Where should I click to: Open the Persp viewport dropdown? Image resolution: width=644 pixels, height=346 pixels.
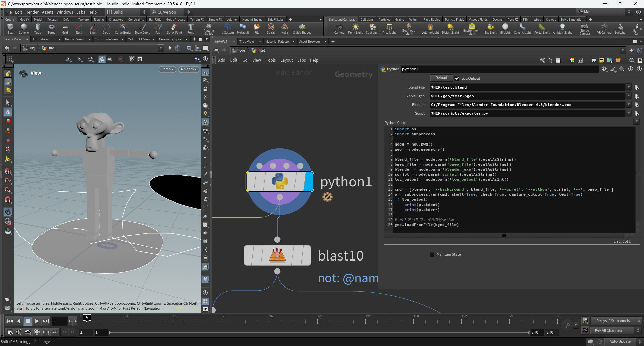click(x=167, y=69)
